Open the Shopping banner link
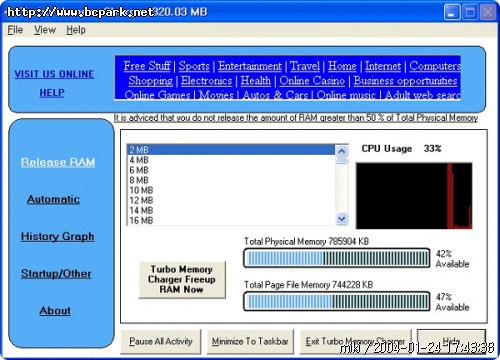 pos(151,81)
